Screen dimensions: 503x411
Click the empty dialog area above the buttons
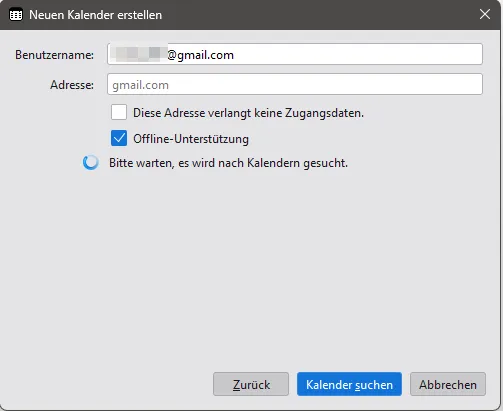coord(250,267)
